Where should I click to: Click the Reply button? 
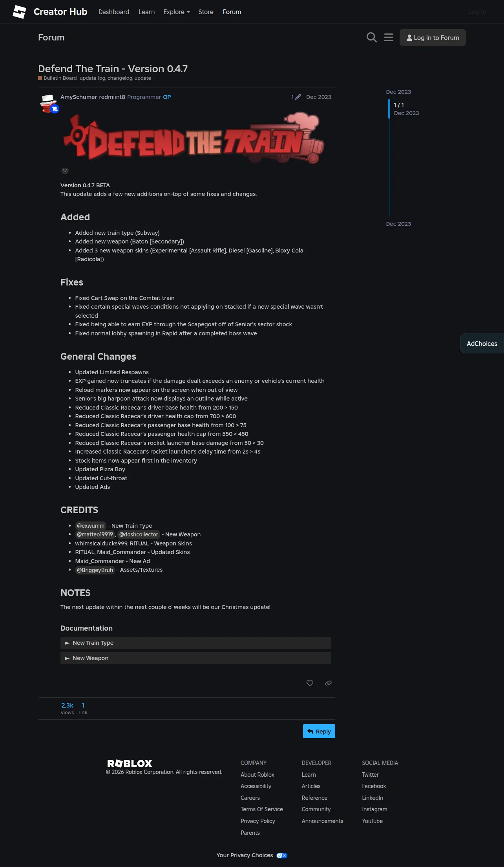(x=319, y=731)
